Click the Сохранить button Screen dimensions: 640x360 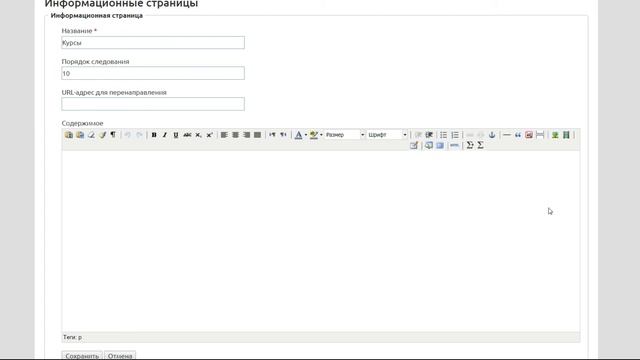click(x=82, y=356)
